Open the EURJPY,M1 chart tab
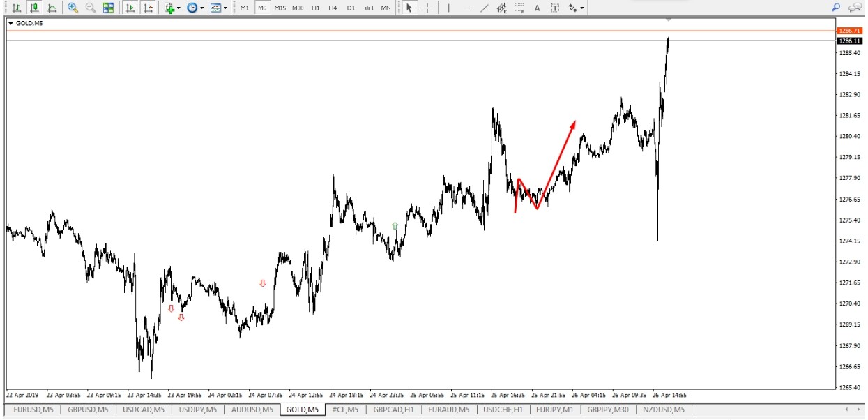This screenshot has width=868, height=420. [x=555, y=410]
